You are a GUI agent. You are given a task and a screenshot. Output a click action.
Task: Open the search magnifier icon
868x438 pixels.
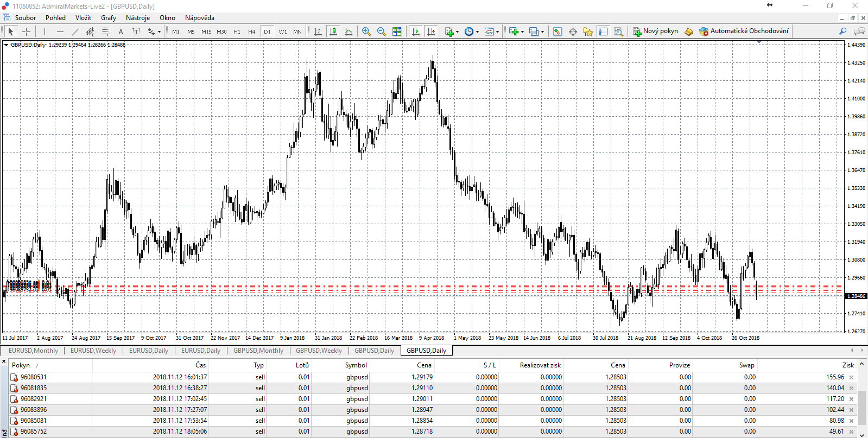click(842, 31)
